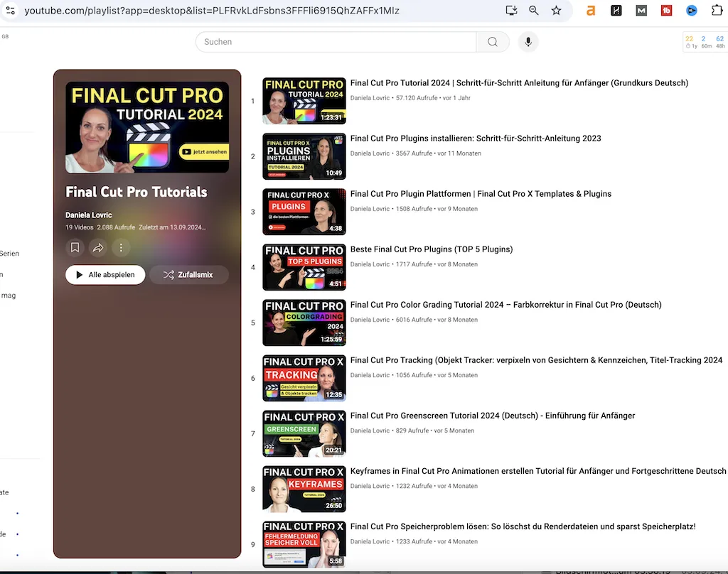Image resolution: width=728 pixels, height=574 pixels.
Task: Click the search magnifier button
Action: [493, 42]
